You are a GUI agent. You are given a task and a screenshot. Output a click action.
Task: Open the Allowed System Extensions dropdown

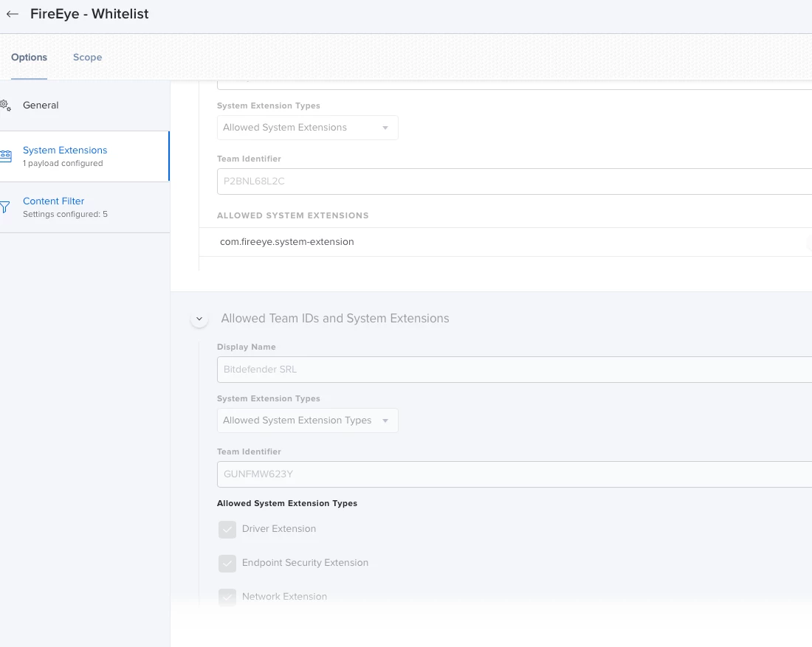(308, 128)
